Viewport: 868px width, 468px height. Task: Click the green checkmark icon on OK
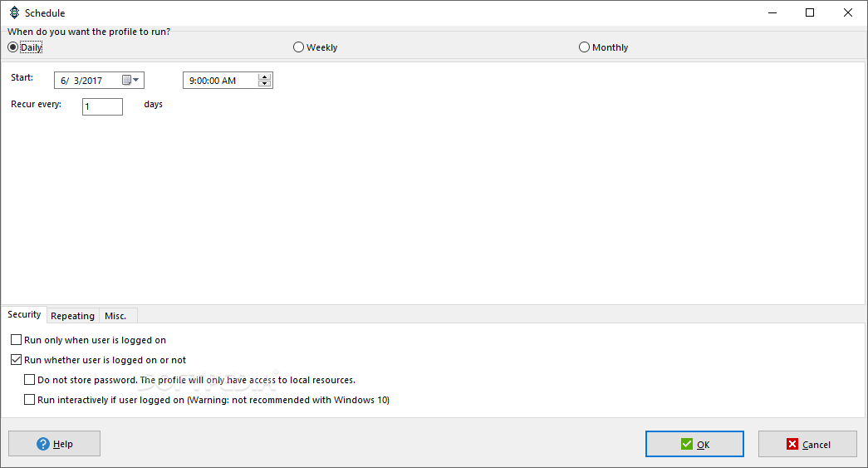[687, 444]
